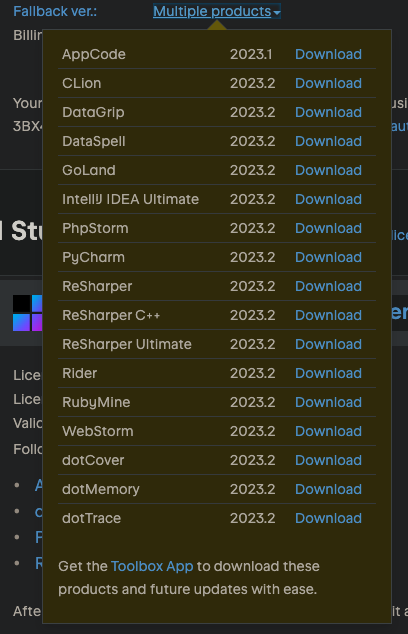The image size is (408, 634).
Task: Download Rider 2023.2
Action: (x=328, y=373)
